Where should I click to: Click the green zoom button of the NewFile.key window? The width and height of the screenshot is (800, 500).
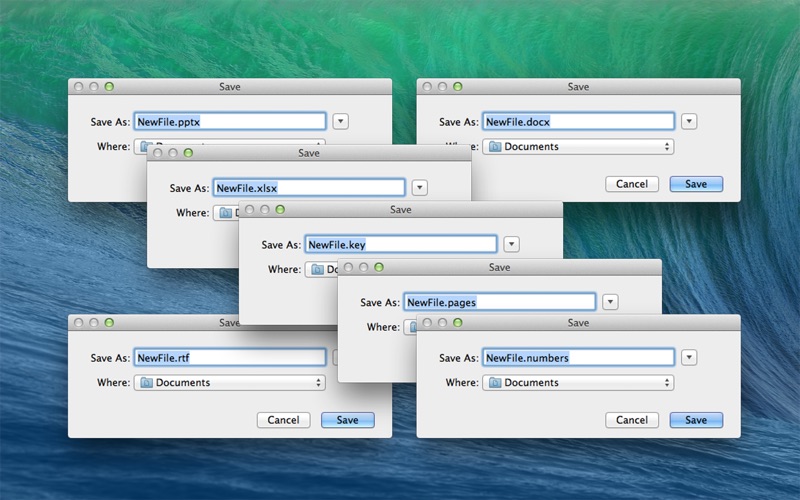point(280,210)
